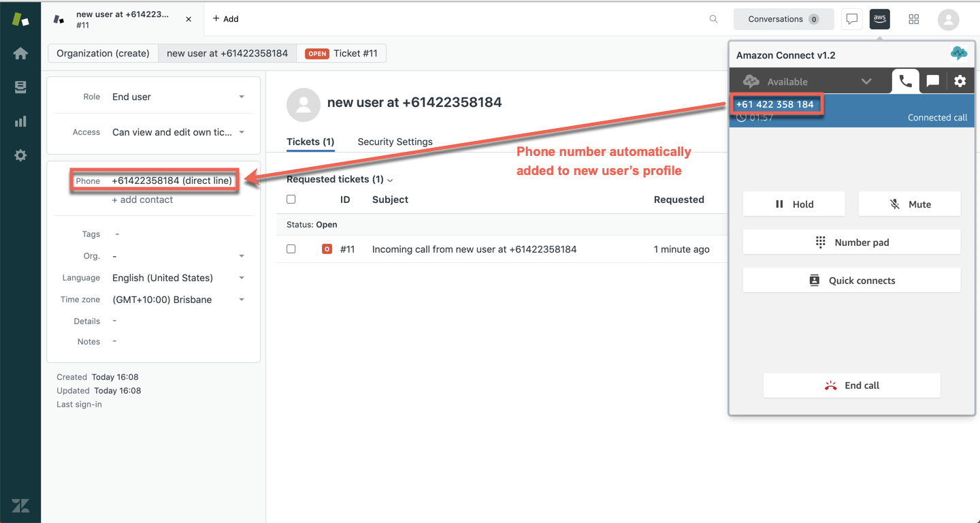980x523 pixels.
Task: Expand the Available agent status dropdown
Action: coord(866,82)
